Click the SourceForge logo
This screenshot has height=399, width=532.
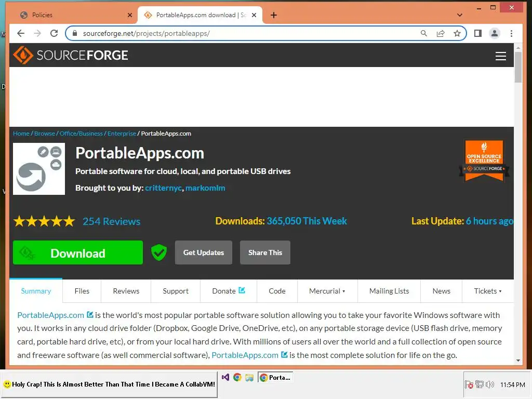click(71, 55)
